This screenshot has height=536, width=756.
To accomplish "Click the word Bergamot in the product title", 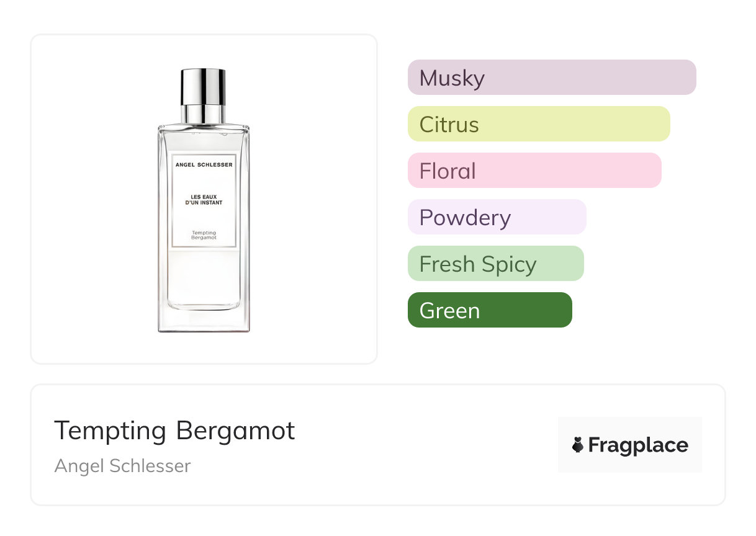I will 235,431.
